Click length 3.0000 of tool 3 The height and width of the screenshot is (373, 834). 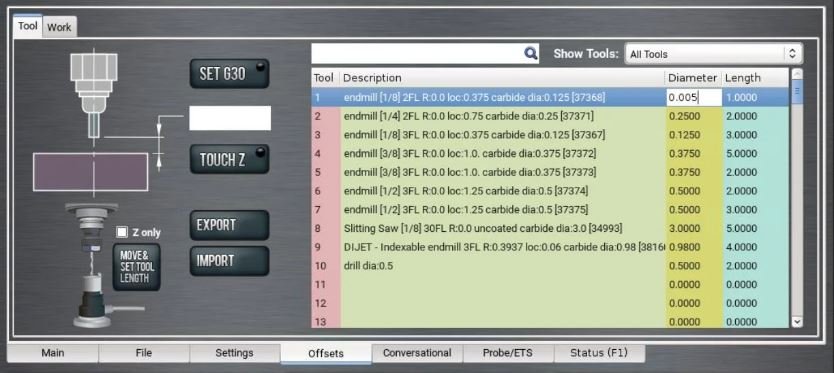tap(756, 135)
